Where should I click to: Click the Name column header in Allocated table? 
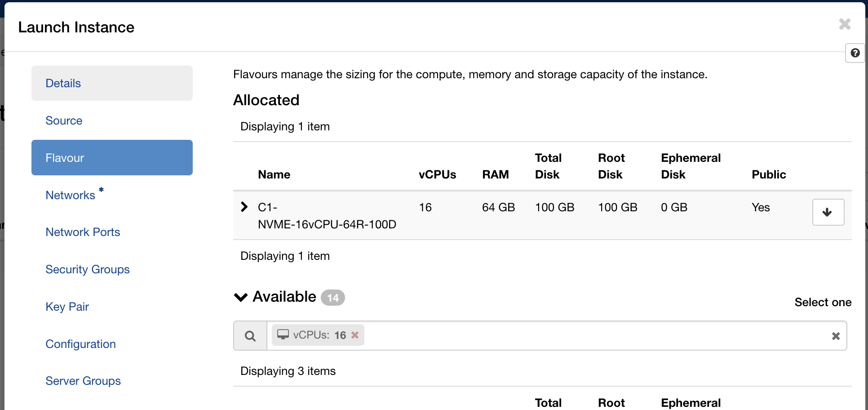tap(274, 174)
